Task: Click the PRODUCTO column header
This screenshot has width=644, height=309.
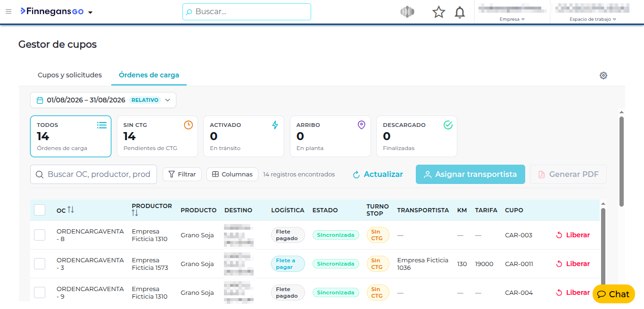Action: point(198,210)
